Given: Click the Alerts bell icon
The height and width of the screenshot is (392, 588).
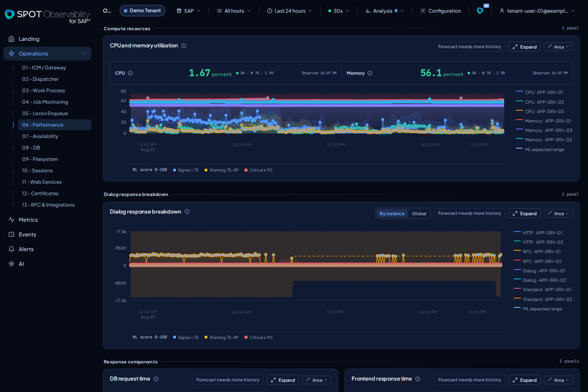Looking at the screenshot, I should [x=11, y=249].
